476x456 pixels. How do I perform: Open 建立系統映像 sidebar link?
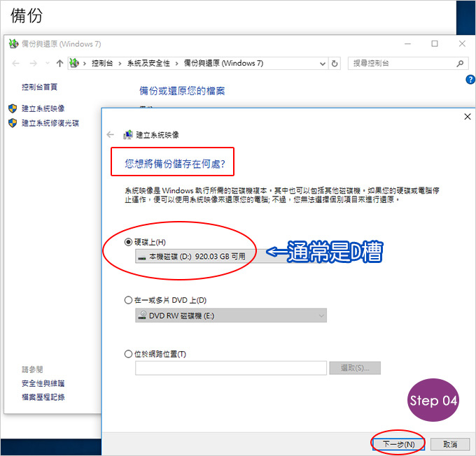click(43, 108)
